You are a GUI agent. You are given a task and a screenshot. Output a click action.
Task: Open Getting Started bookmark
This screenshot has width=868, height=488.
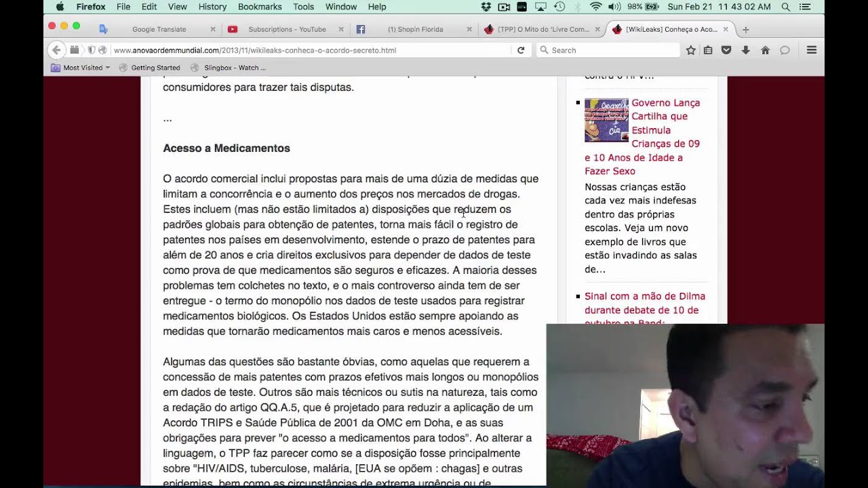click(x=149, y=68)
